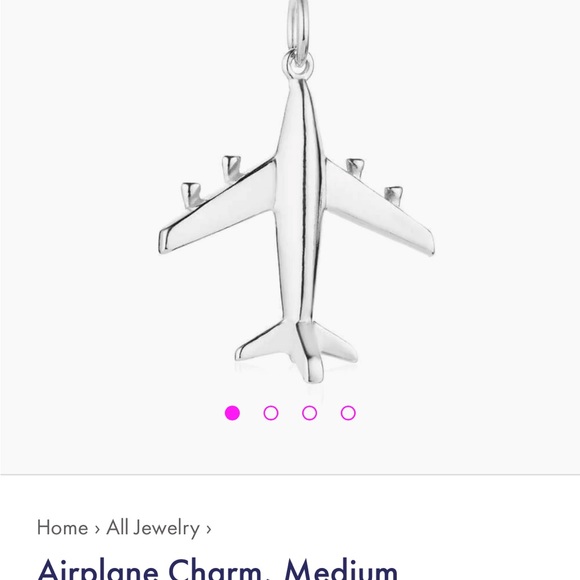Jump to the fourth carousel dot
This screenshot has width=580, height=580.
click(x=348, y=413)
